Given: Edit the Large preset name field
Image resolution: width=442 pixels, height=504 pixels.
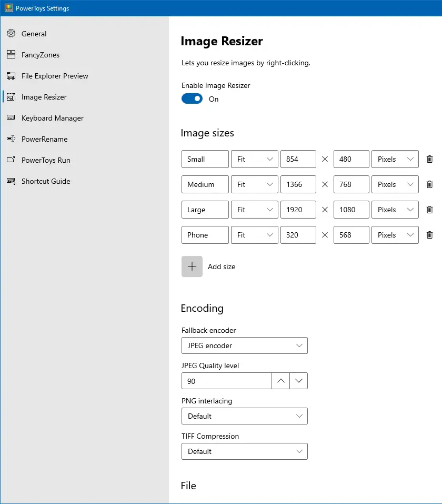Looking at the screenshot, I should point(205,210).
